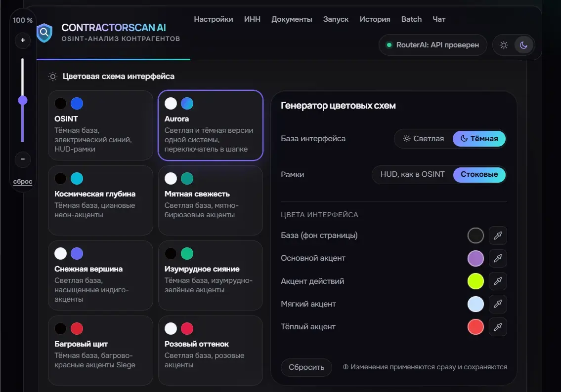Click the Сбросить button
The height and width of the screenshot is (392, 561).
click(306, 367)
